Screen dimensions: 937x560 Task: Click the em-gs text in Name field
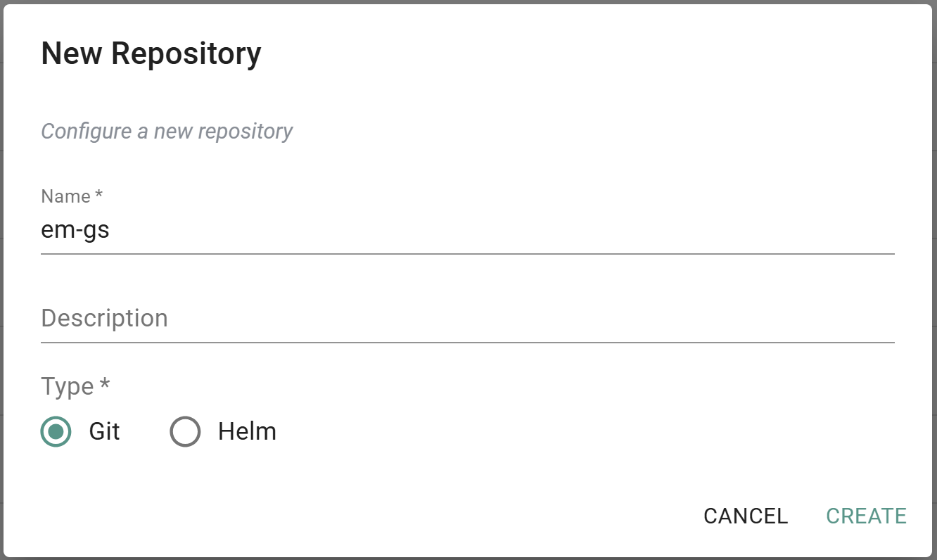(x=75, y=229)
